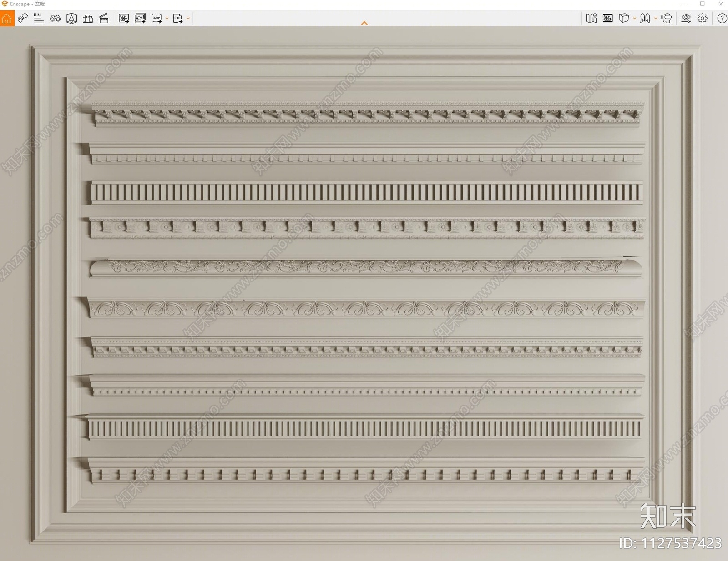This screenshot has height=561, width=728.
Task: Close the Enscape window
Action: tap(721, 4)
